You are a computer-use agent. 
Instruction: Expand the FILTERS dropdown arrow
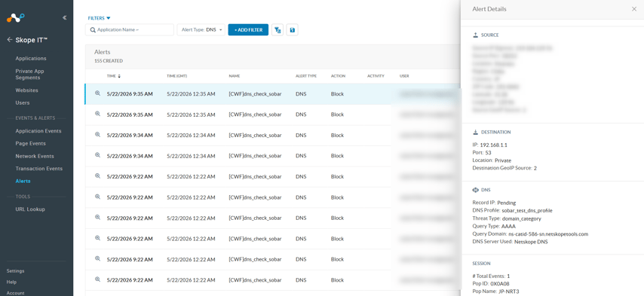pyautogui.click(x=109, y=18)
